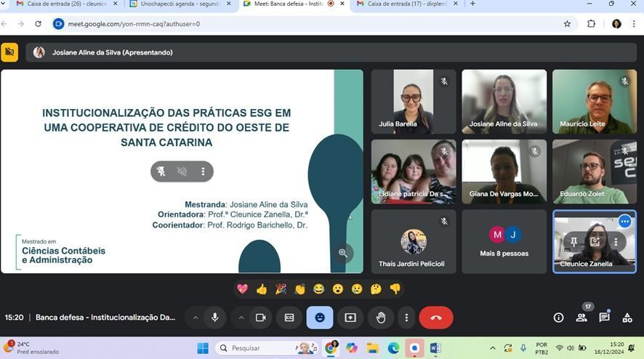Show the participants list
The width and height of the screenshot is (644, 359).
(x=581, y=318)
